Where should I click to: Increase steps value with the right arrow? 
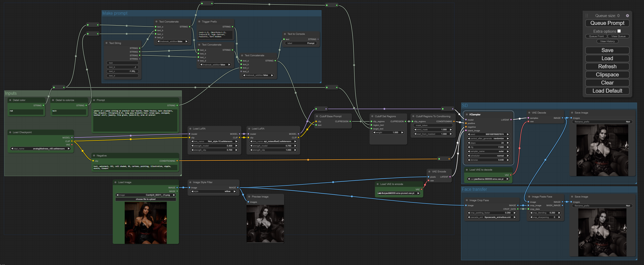click(x=508, y=143)
